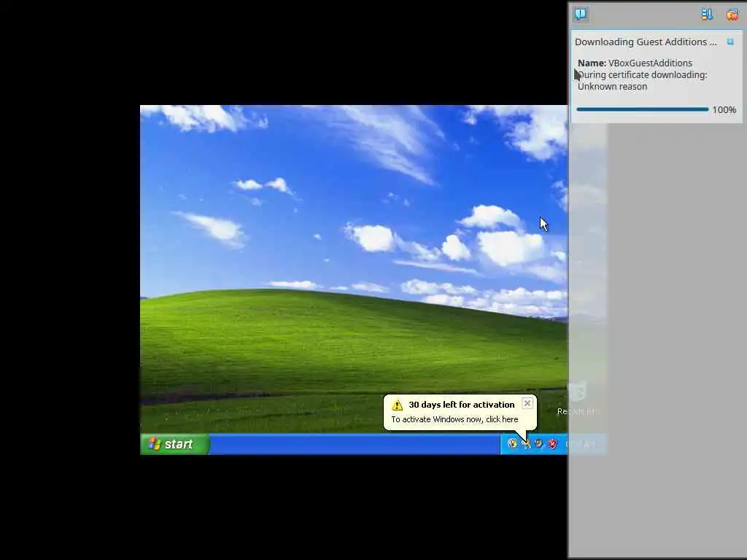Click the "During certificate downloading:" text
This screenshot has width=747, height=560.
[642, 75]
